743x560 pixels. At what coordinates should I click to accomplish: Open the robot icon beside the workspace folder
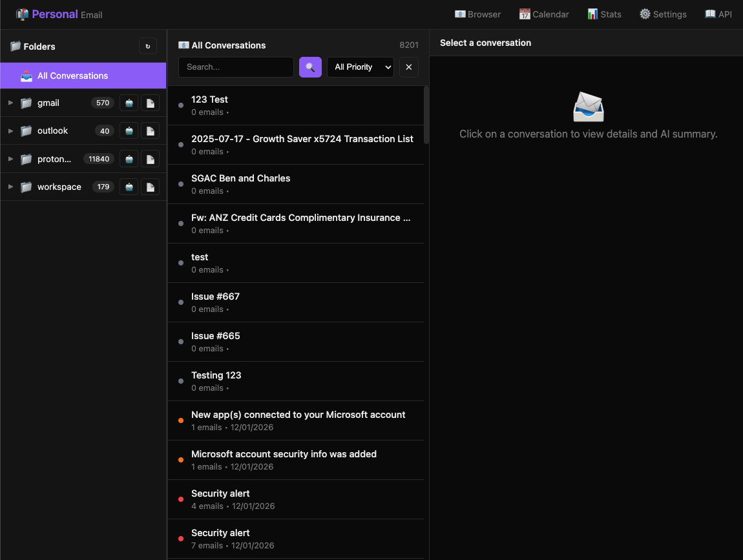click(129, 187)
